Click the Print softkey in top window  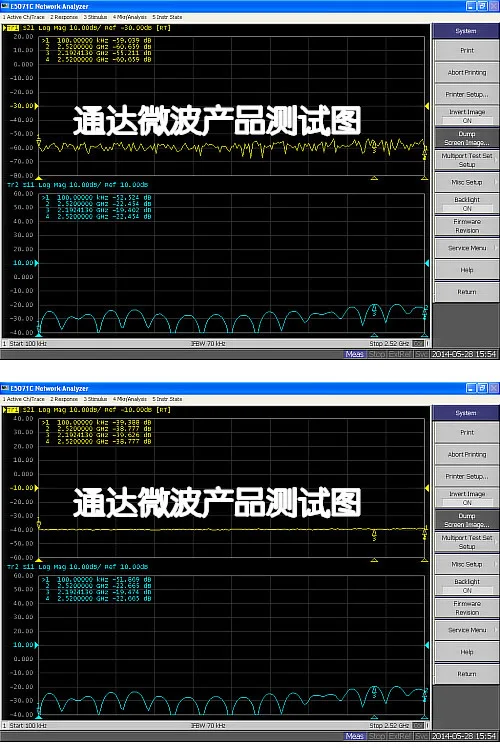467,50
